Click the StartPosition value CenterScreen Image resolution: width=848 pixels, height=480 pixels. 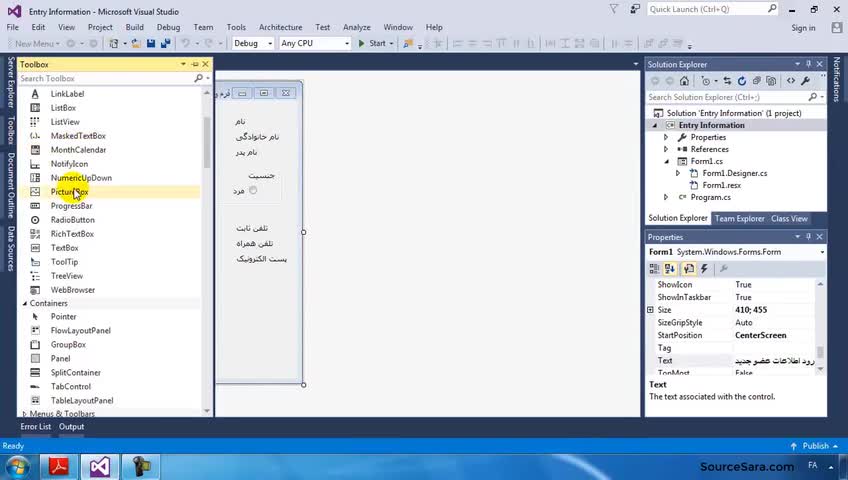(x=760, y=335)
